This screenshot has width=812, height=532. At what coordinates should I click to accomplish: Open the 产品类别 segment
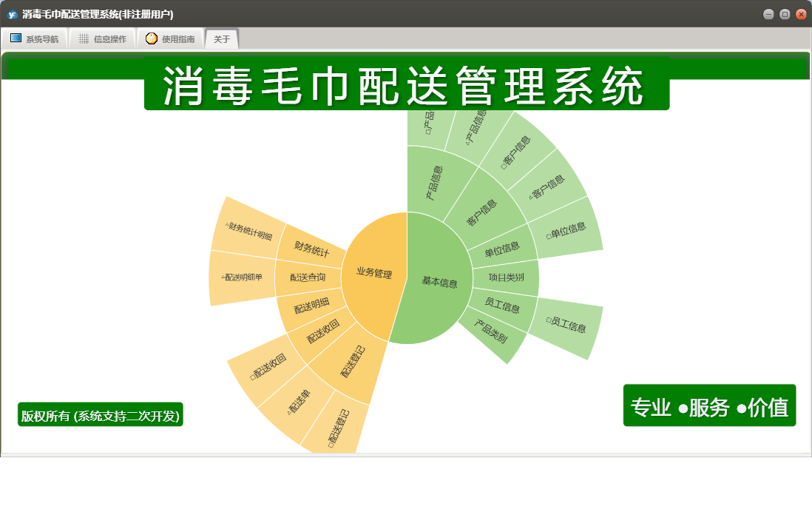[490, 331]
